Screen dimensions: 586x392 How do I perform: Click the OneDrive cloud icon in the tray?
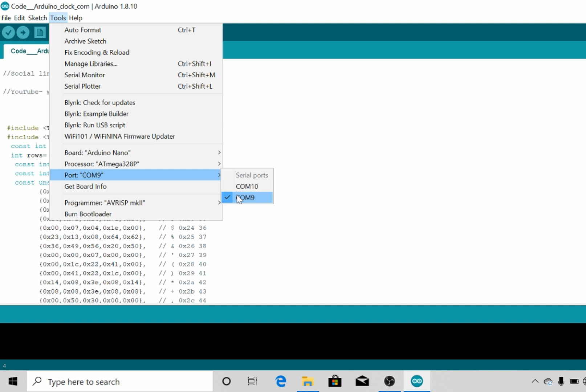548,381
